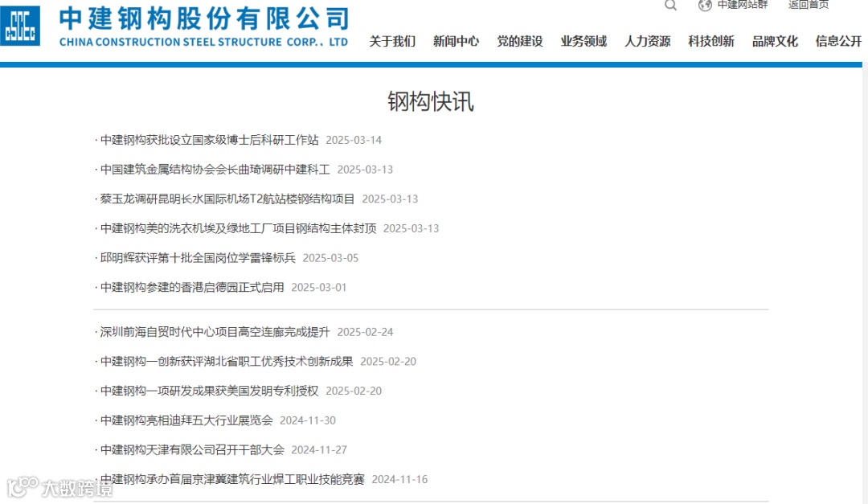Click the date 2024-11-27
The width and height of the screenshot is (868, 504).
pyautogui.click(x=319, y=449)
